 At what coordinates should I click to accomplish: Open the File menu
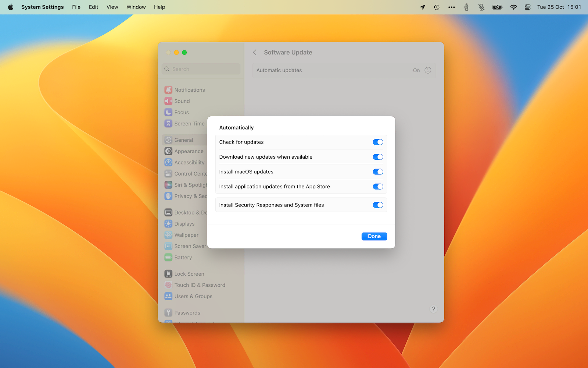click(76, 7)
